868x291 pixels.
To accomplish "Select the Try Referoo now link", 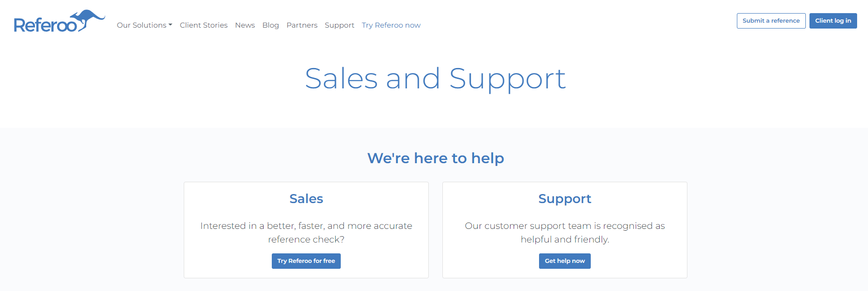I will [391, 25].
